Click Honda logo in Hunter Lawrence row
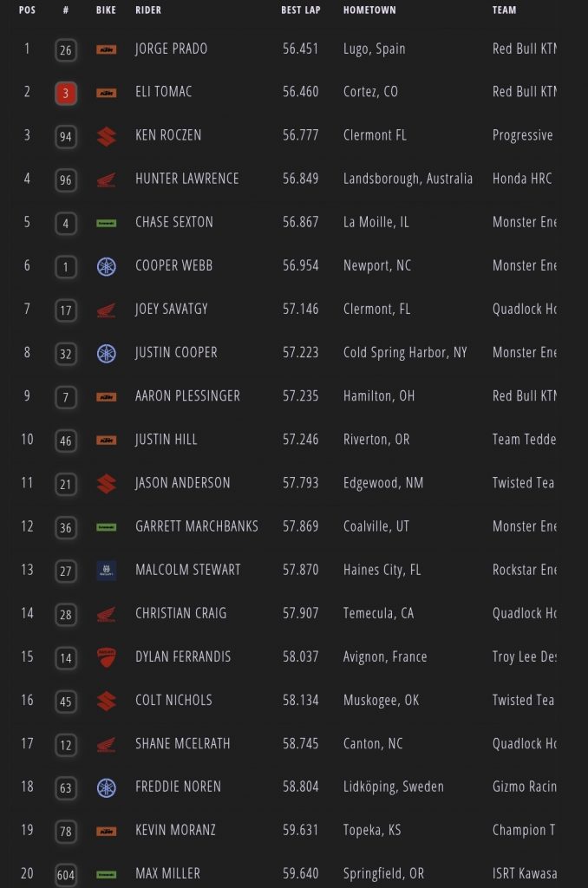The height and width of the screenshot is (888, 588). (106, 180)
